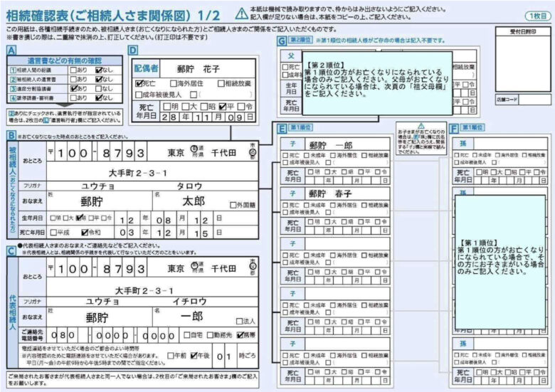Check 海外居住 for child 郵貯 春子
This screenshot has height=392, width=555.
coord(333,205)
